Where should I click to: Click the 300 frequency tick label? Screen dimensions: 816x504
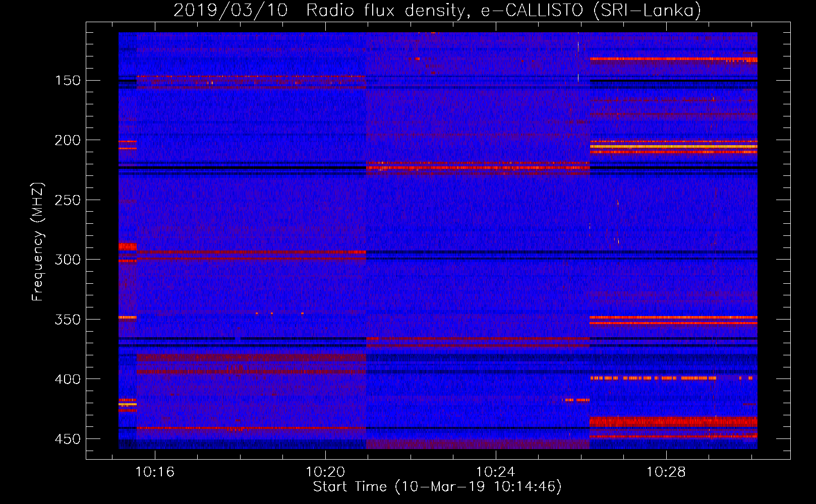coord(68,260)
